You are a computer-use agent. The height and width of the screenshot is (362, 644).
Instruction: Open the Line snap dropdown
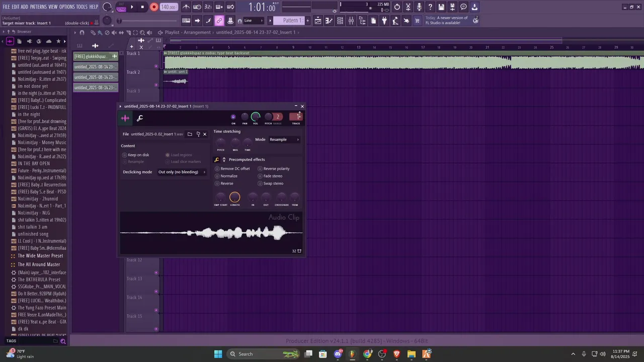[253, 21]
